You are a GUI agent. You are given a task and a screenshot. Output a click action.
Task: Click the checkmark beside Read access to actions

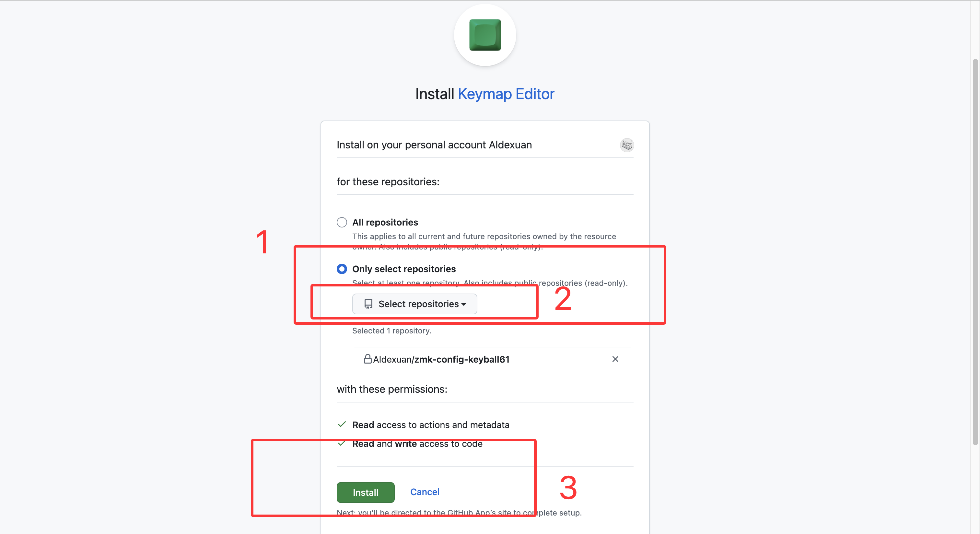tap(342, 424)
